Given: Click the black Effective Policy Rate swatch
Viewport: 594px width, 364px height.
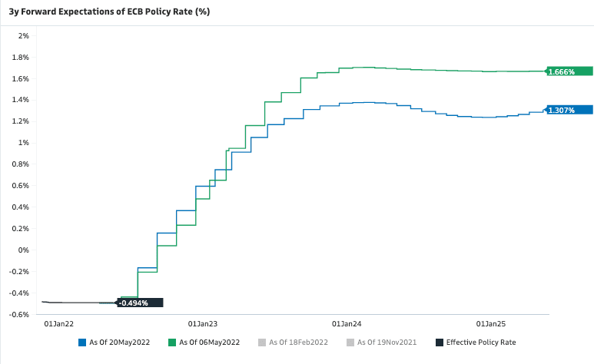Looking at the screenshot, I should (x=440, y=342).
